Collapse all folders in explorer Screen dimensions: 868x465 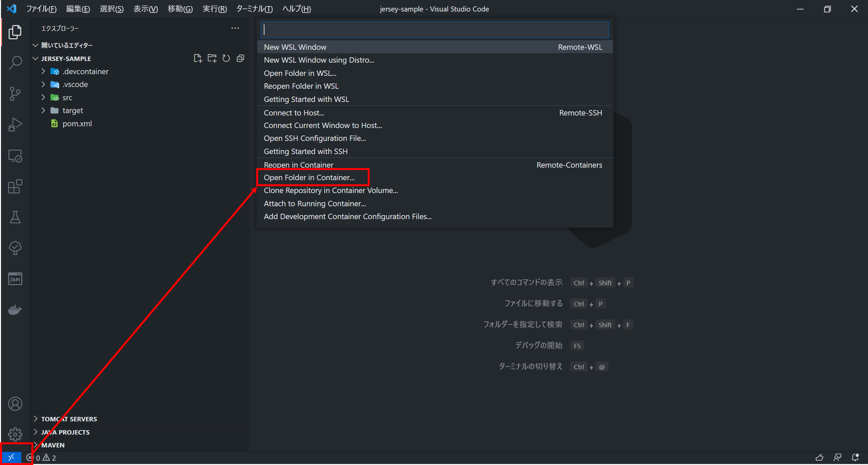[x=240, y=59]
